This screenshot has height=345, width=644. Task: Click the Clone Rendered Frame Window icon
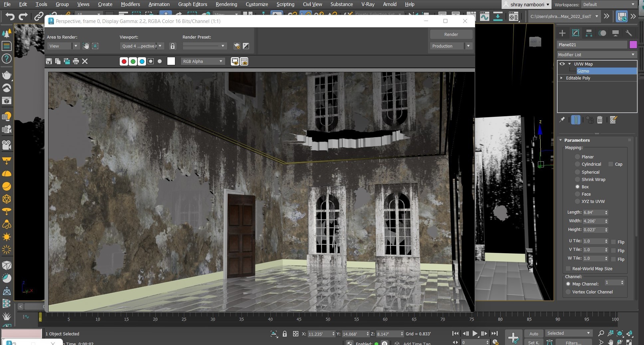[67, 61]
